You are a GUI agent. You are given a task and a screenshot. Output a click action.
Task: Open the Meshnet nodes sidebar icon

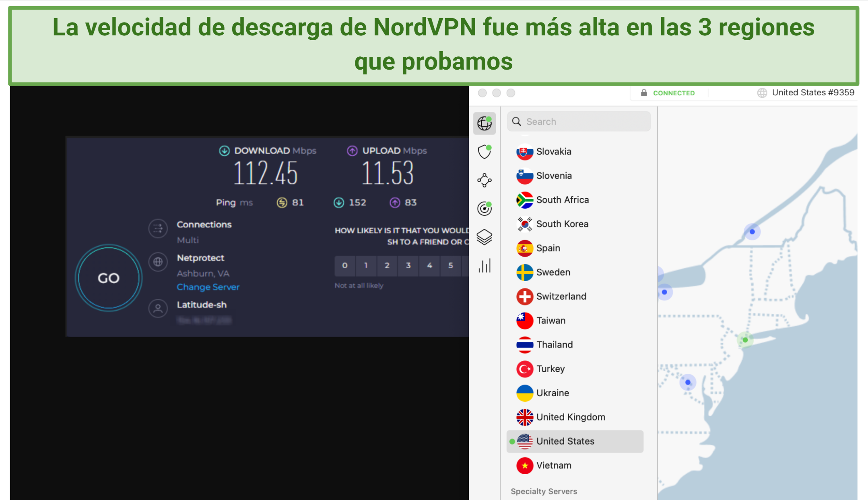coord(484,180)
